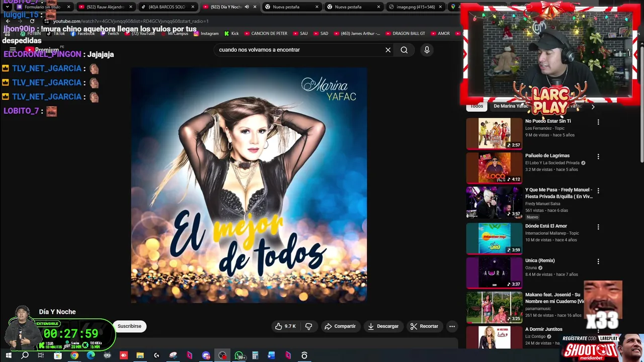Close the '(922) Día Y Noche' tab
644x362 pixels.
pyautogui.click(x=255, y=7)
